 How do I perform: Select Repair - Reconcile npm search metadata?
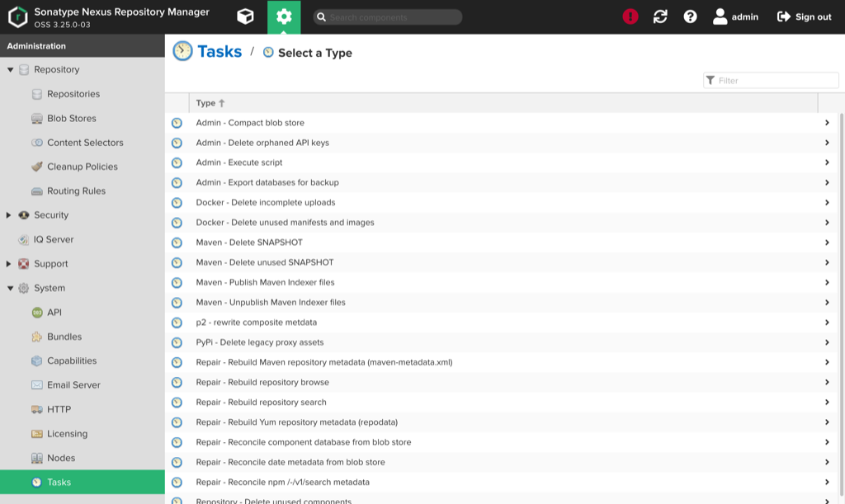(501, 482)
